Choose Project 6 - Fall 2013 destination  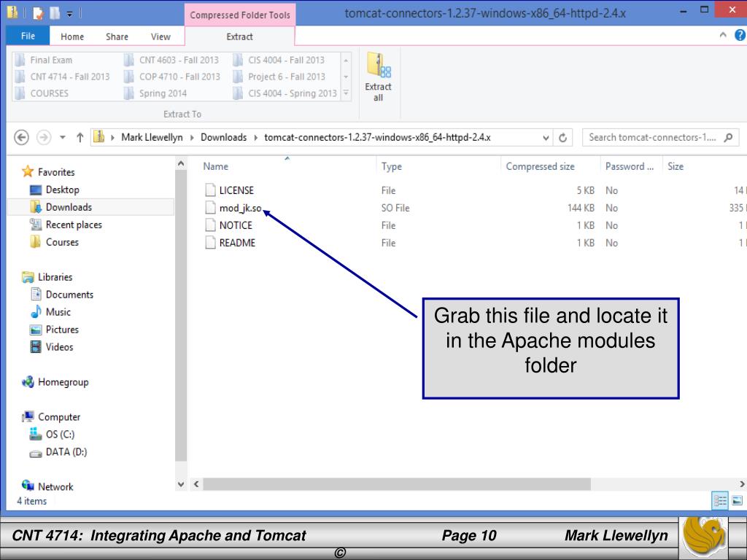point(279,77)
